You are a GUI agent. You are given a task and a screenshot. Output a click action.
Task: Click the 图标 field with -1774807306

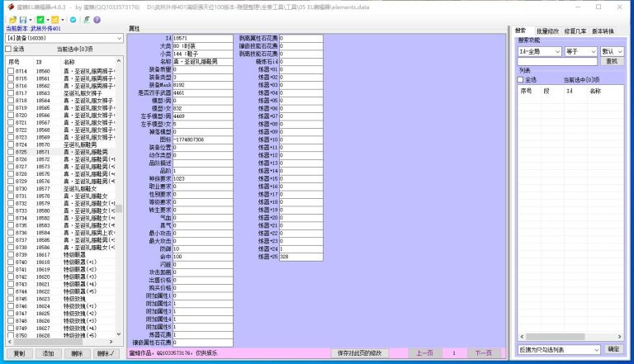pos(202,139)
